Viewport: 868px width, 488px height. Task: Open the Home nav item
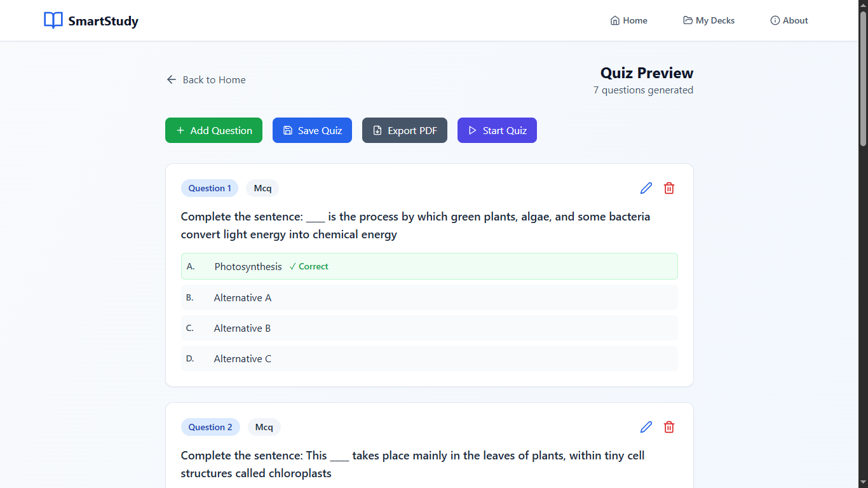pos(628,20)
